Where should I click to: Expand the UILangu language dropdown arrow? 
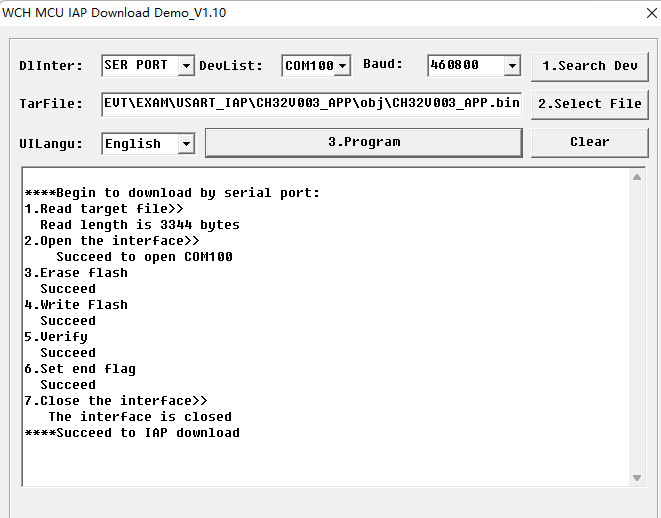point(186,144)
